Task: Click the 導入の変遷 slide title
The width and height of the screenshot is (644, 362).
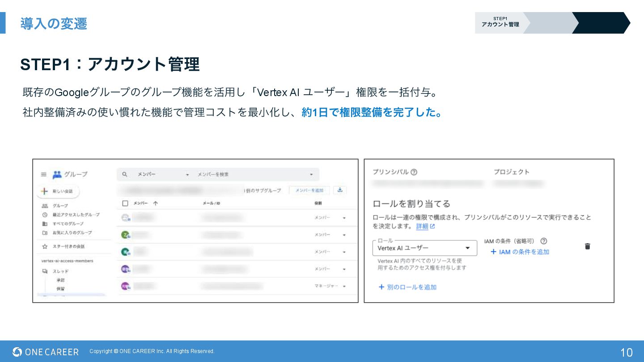Action: (x=54, y=24)
